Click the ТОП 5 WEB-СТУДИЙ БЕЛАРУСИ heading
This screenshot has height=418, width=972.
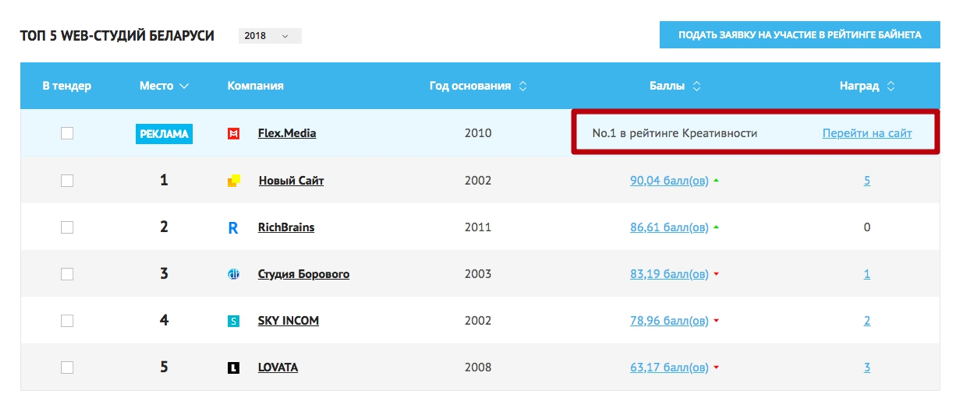pyautogui.click(x=117, y=36)
